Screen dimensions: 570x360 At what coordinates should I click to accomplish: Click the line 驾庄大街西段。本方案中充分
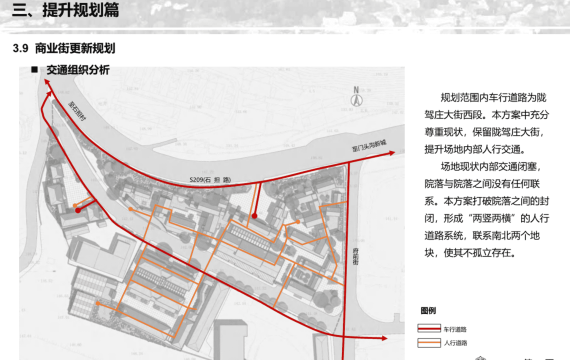point(487,115)
